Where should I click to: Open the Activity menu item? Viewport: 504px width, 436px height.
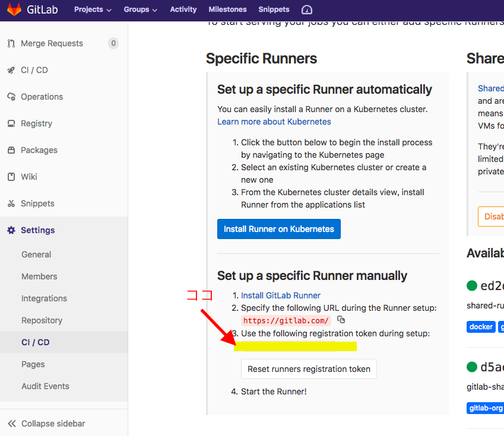pos(183,9)
